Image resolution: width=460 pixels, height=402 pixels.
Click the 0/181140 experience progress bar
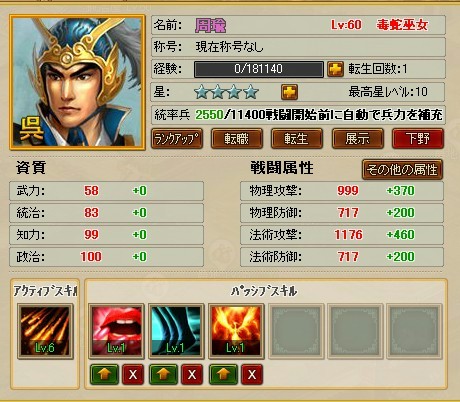(x=259, y=69)
